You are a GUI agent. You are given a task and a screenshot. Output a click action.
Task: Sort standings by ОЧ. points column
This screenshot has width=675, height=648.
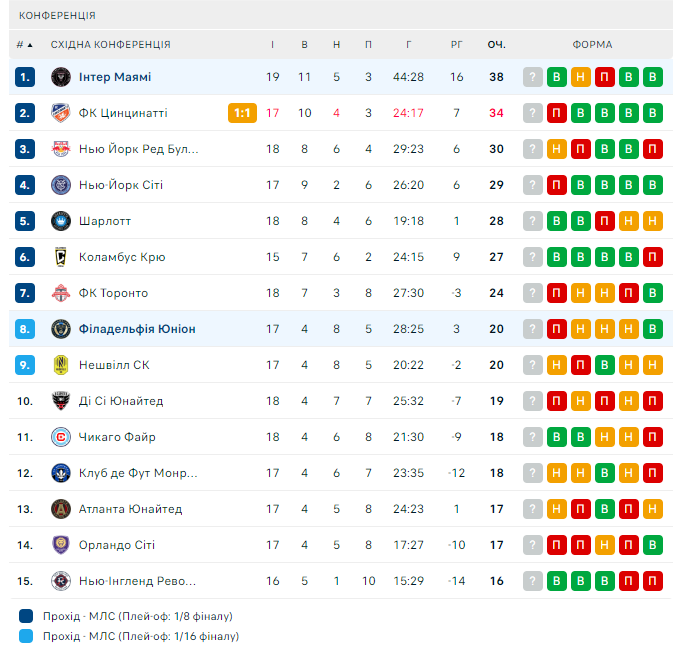[496, 45]
